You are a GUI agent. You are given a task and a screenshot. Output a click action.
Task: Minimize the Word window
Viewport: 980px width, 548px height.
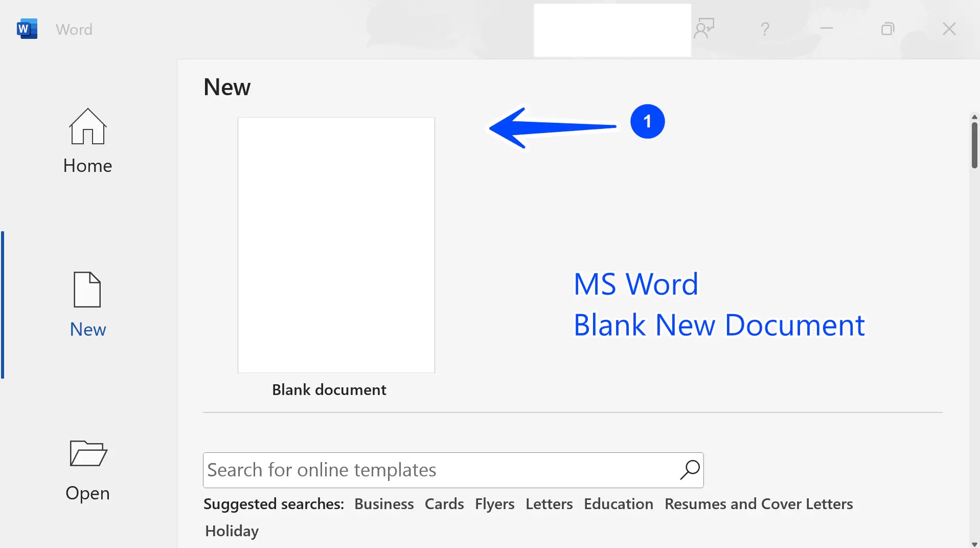(827, 29)
